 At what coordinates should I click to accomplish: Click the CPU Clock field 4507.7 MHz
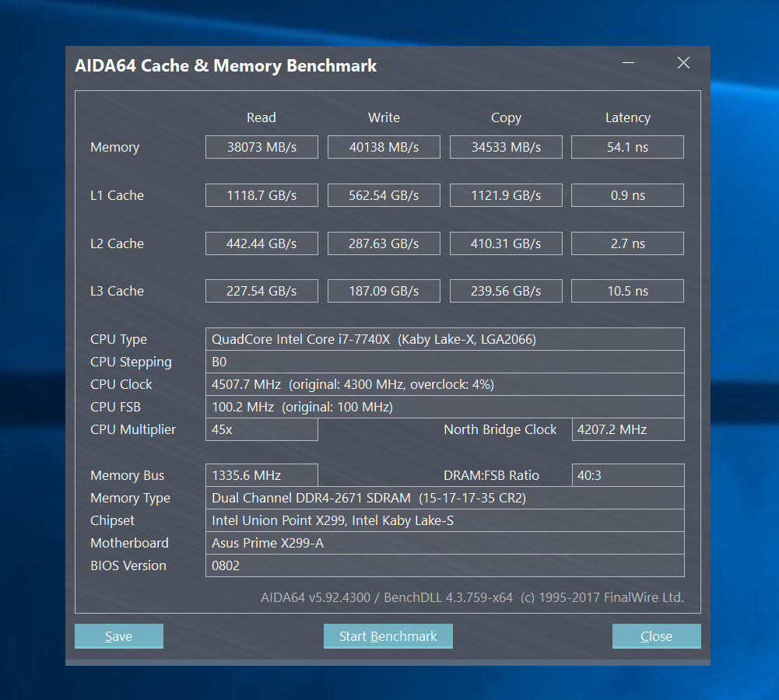[x=445, y=384]
